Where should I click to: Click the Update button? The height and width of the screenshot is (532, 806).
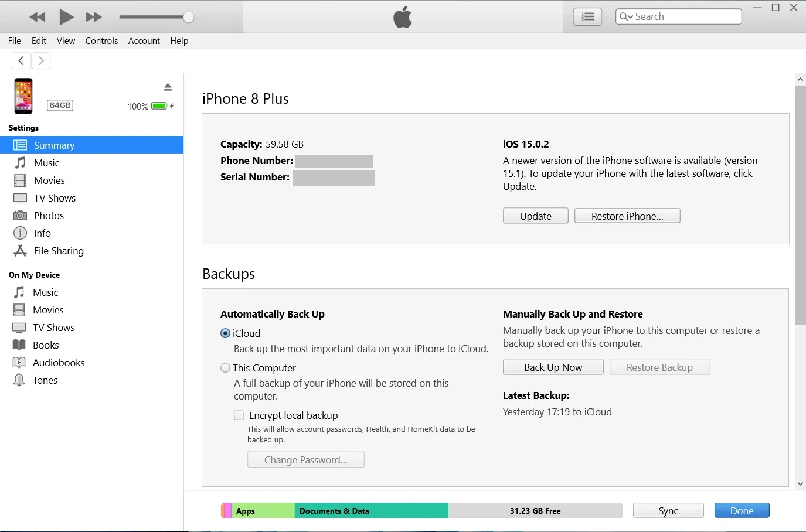(536, 216)
